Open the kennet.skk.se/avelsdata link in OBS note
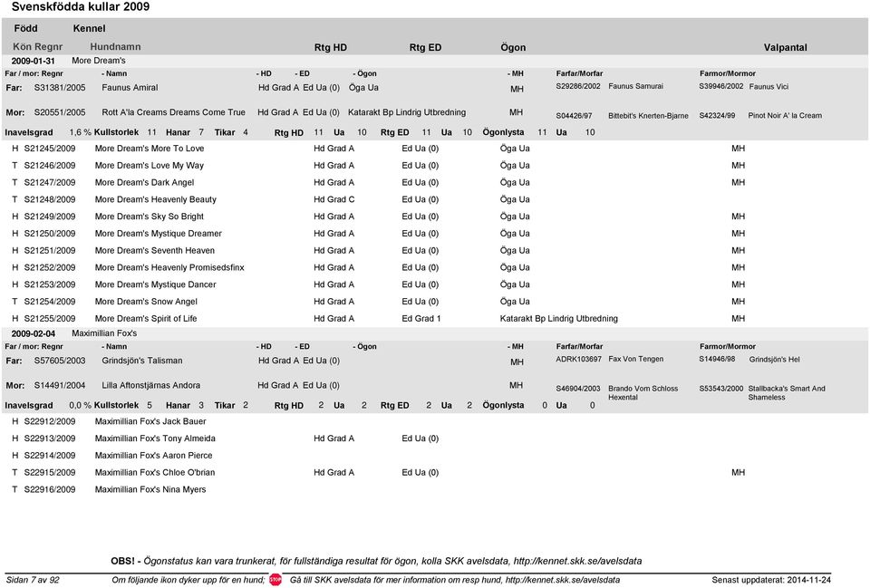This screenshot has width=870, height=588. 577,561
